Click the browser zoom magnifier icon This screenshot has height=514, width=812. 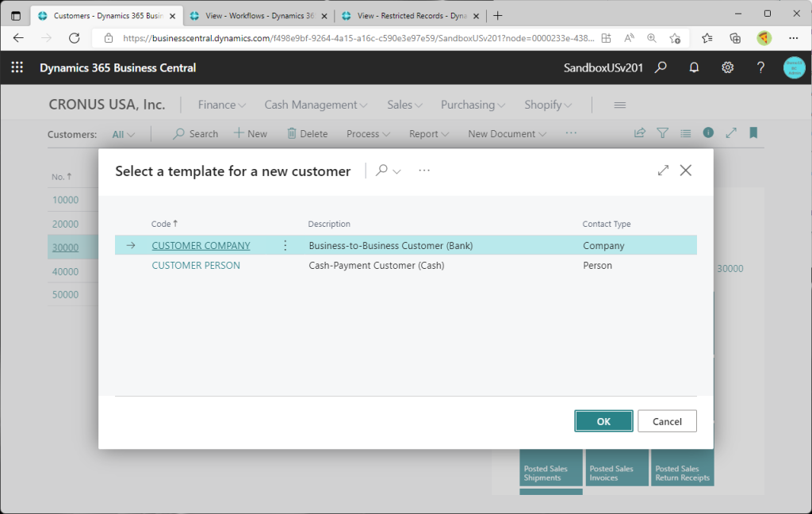pos(652,38)
